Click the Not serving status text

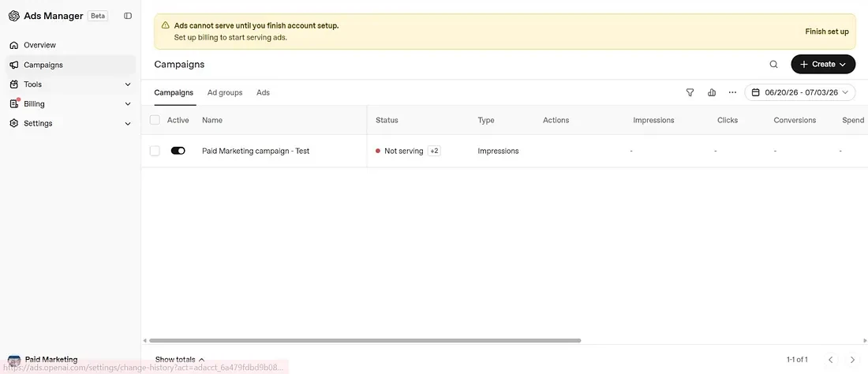[x=403, y=151]
